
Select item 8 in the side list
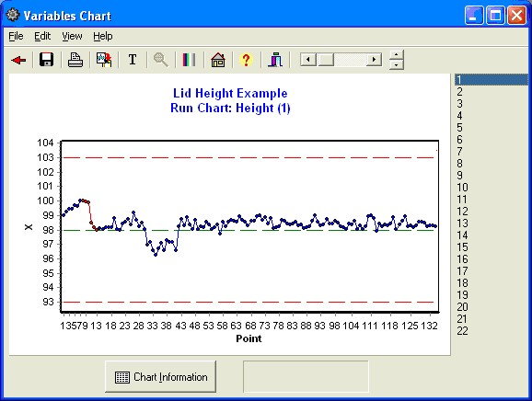(x=492, y=164)
